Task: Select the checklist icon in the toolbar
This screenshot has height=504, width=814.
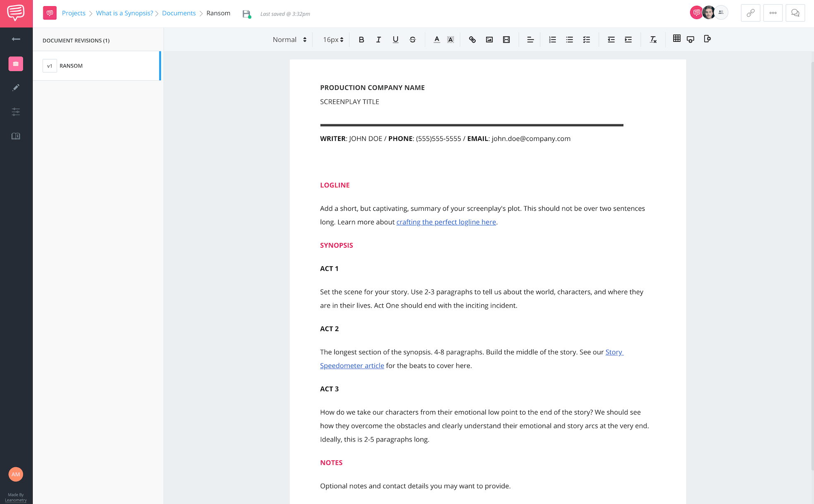Action: click(x=586, y=39)
